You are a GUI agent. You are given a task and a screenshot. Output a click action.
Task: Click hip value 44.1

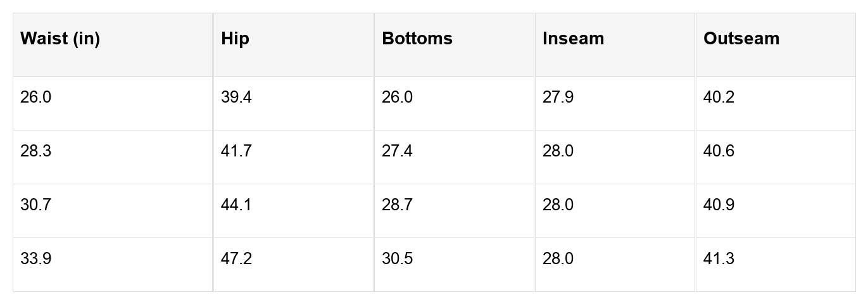(x=236, y=205)
